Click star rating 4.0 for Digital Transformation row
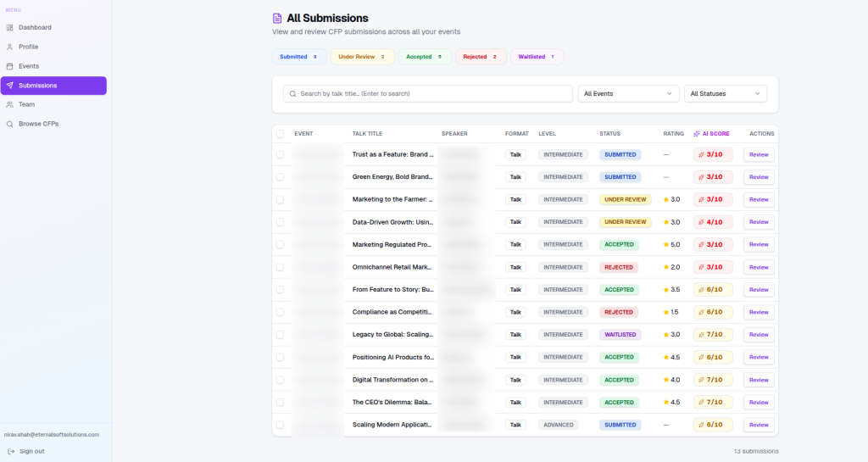 (x=671, y=380)
